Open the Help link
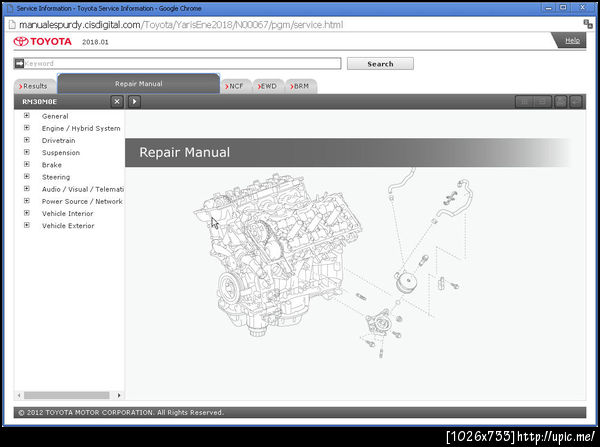Viewport: 600px width, 447px height. (572, 41)
